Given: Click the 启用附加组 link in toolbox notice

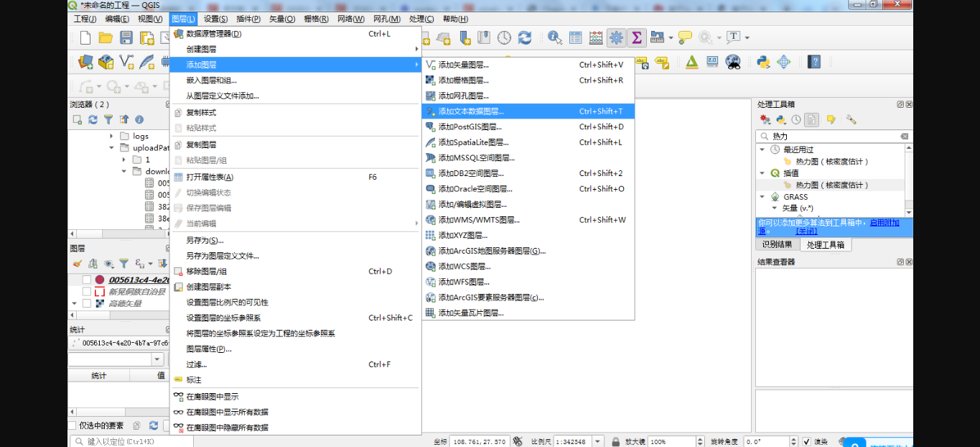Looking at the screenshot, I should 885,223.
